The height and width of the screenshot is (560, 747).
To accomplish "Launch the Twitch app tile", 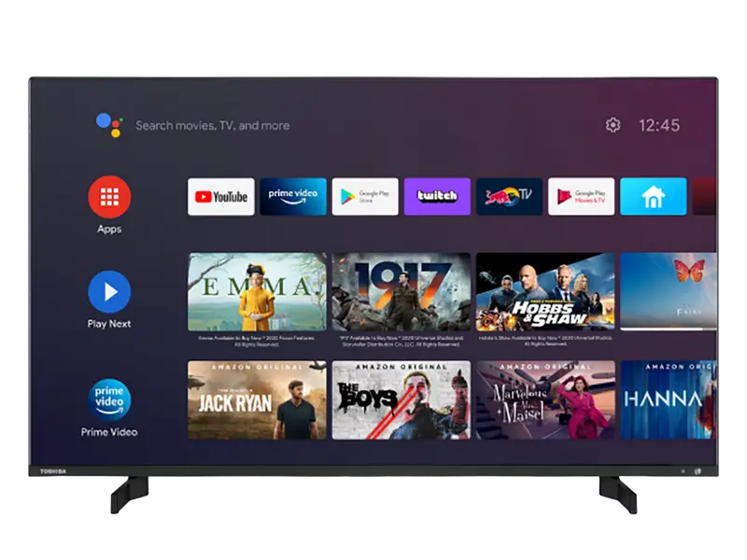I will pyautogui.click(x=437, y=197).
